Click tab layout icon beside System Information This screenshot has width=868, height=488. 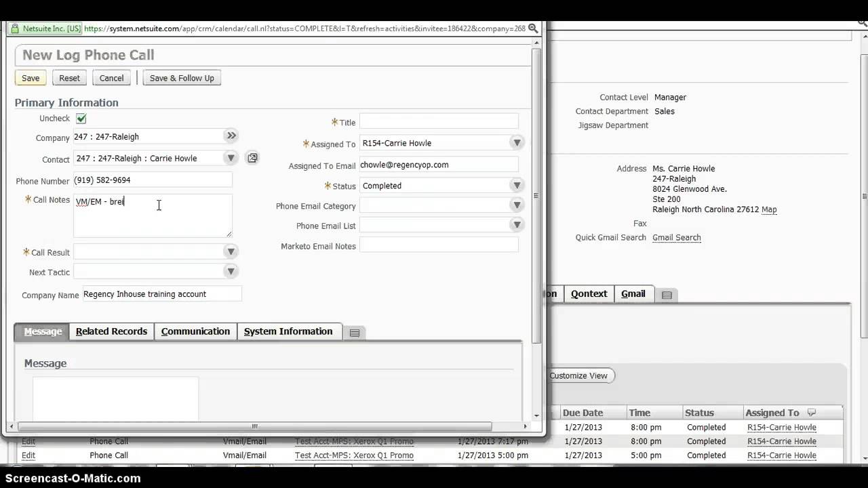(354, 332)
